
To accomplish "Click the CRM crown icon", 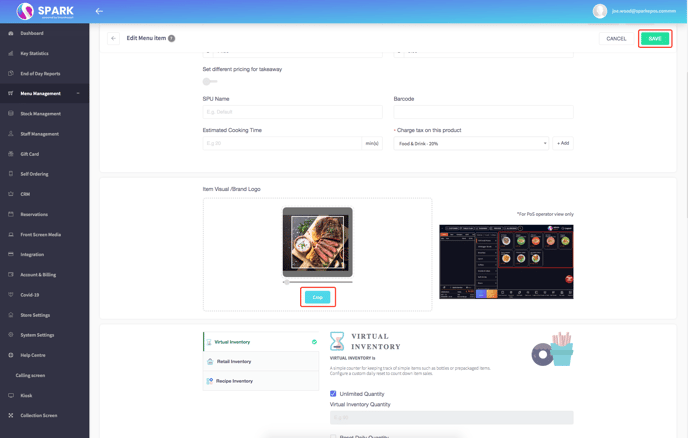I will click(x=11, y=194).
